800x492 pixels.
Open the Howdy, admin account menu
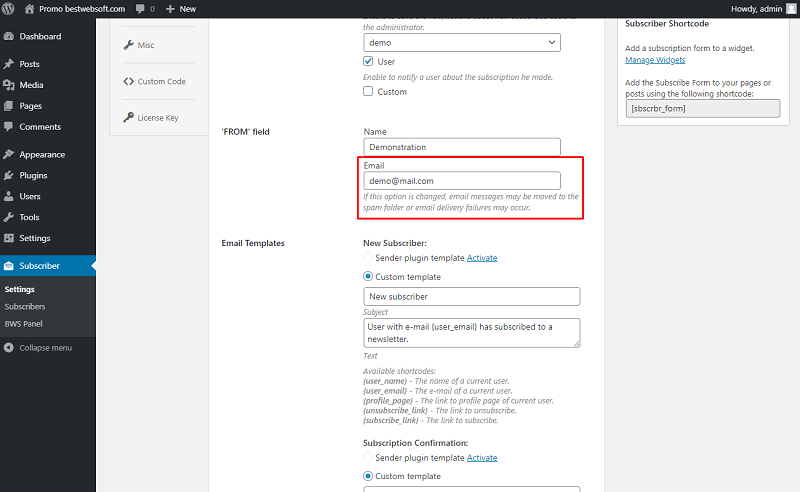tap(763, 9)
